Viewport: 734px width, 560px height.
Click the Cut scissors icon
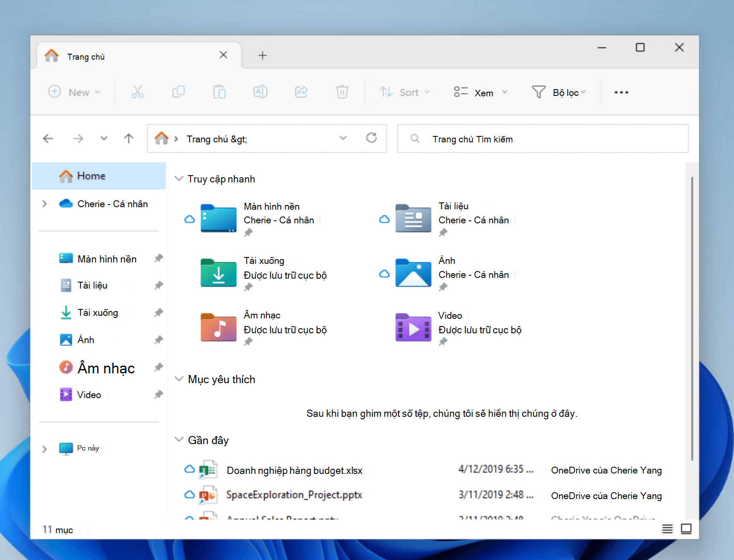137,92
